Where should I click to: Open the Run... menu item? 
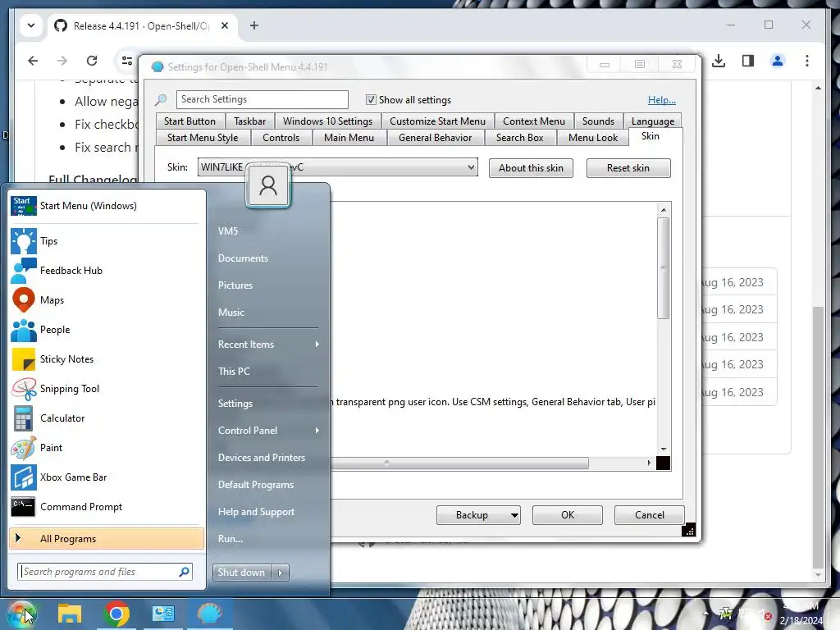[x=231, y=539]
